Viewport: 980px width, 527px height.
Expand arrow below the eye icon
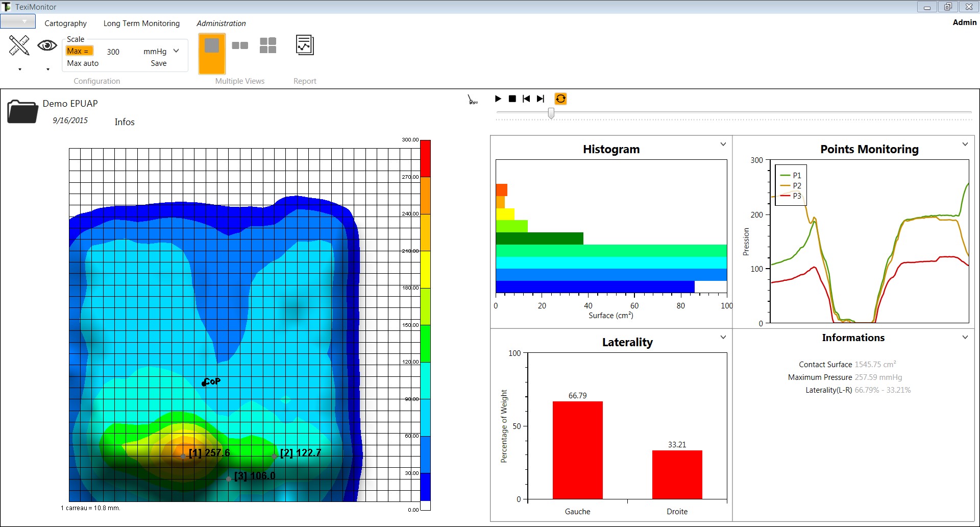pos(47,69)
